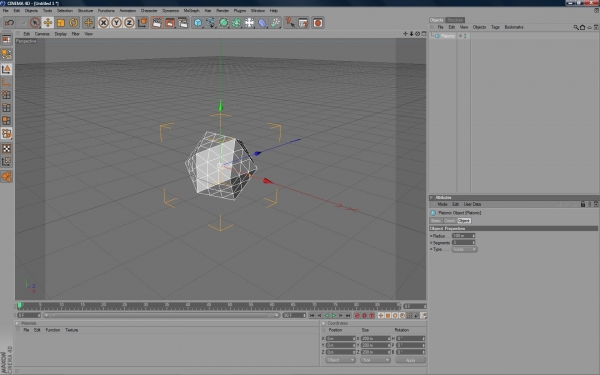
Task: Open the Render menu
Action: pyautogui.click(x=222, y=11)
